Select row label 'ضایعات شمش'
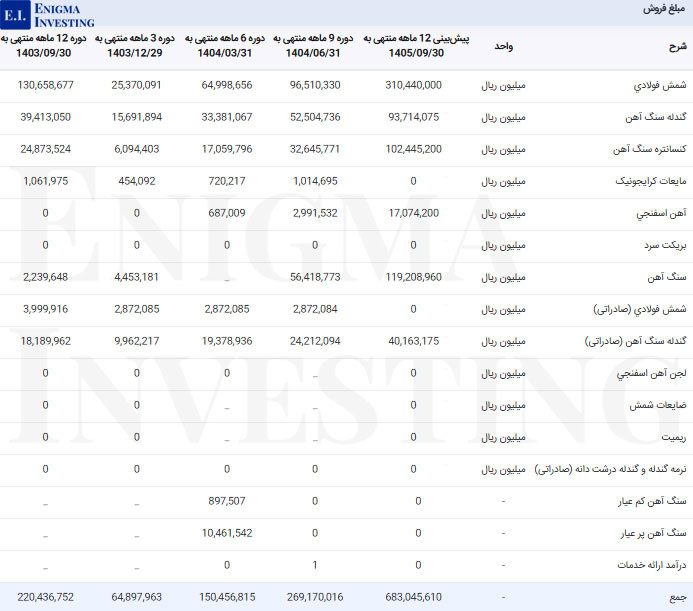 click(658, 405)
